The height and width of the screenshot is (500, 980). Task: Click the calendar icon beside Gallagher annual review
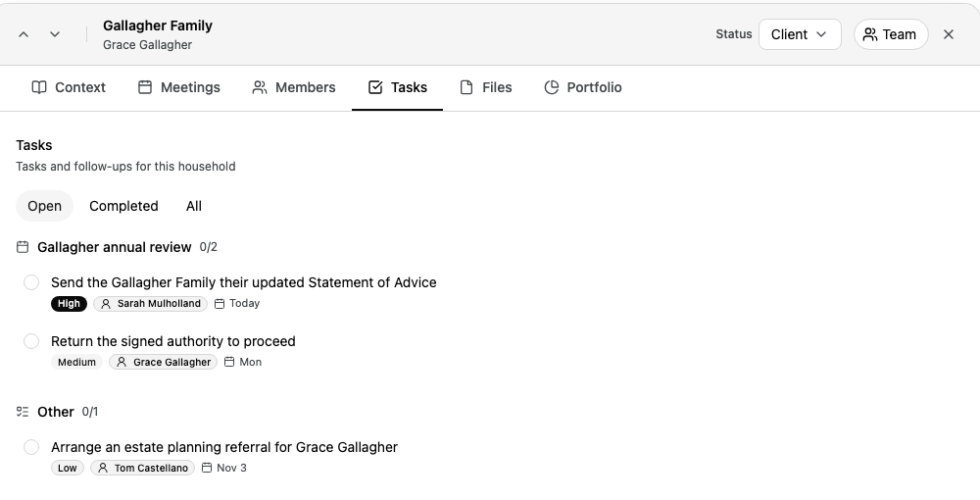(23, 247)
